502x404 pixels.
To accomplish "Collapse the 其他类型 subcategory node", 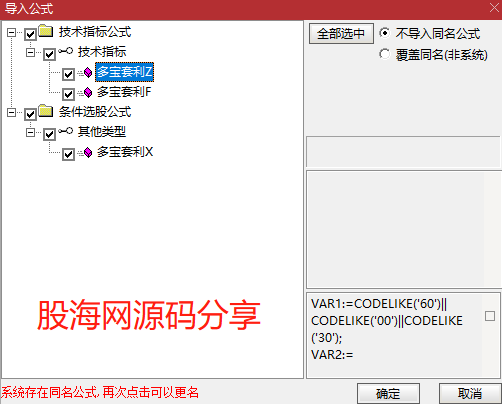I will [30, 133].
